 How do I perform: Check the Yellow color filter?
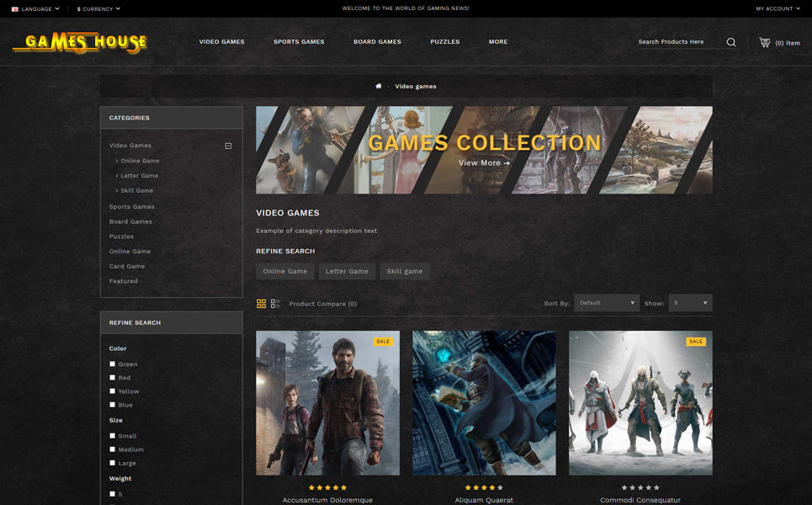(113, 391)
